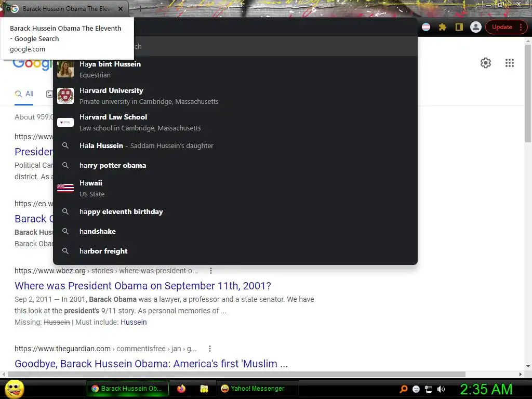The image size is (532, 399).
Task: Click the Haya bint Hussein thumbnail
Action: coord(65,69)
